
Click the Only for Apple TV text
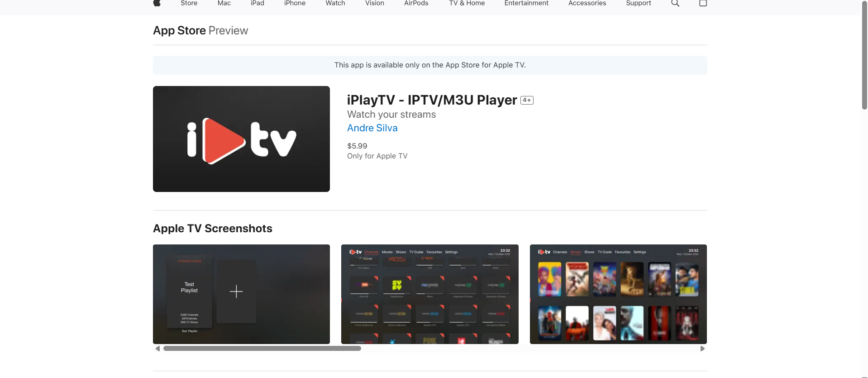point(377,156)
